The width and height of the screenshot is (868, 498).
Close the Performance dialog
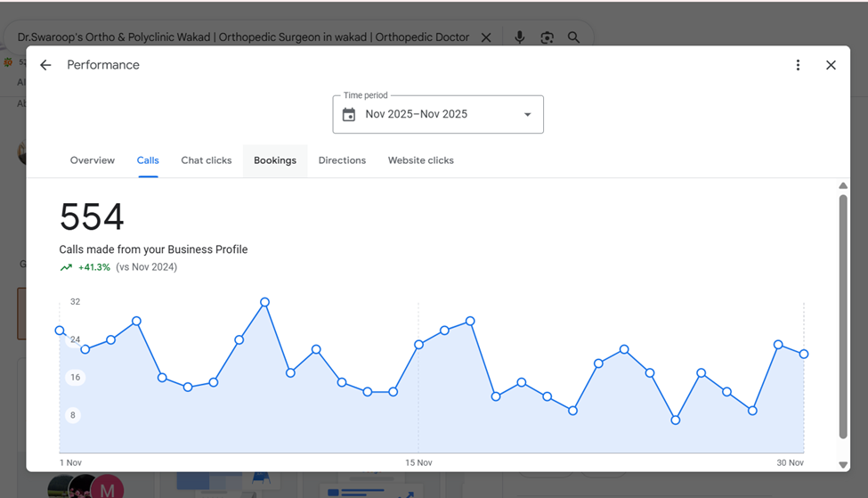point(831,65)
